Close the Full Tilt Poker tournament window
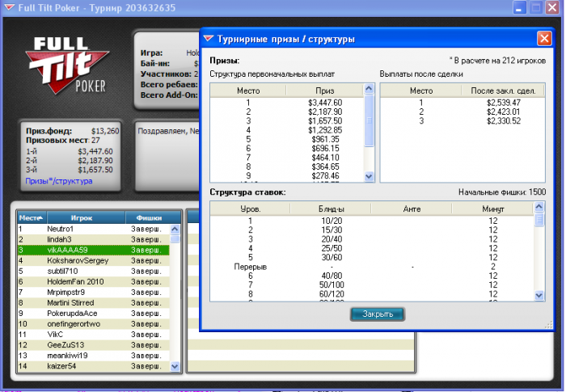Image resolution: width=566 pixels, height=392 pixels. click(552, 7)
